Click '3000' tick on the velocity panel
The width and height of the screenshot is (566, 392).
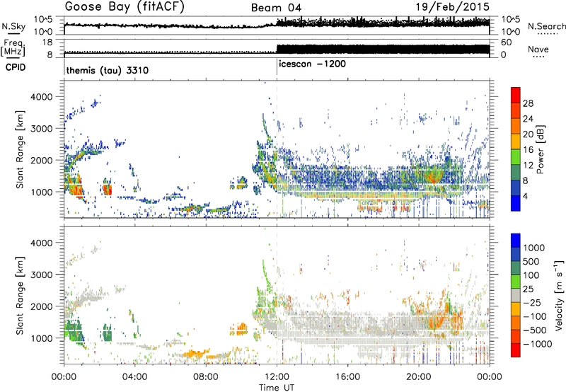pyautogui.click(x=41, y=275)
